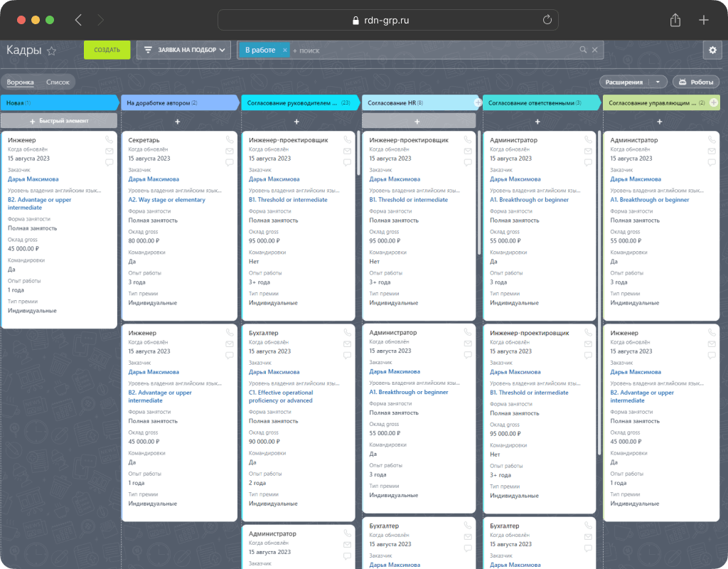Expand the 'Заявка на подбор' dropdown

[184, 50]
